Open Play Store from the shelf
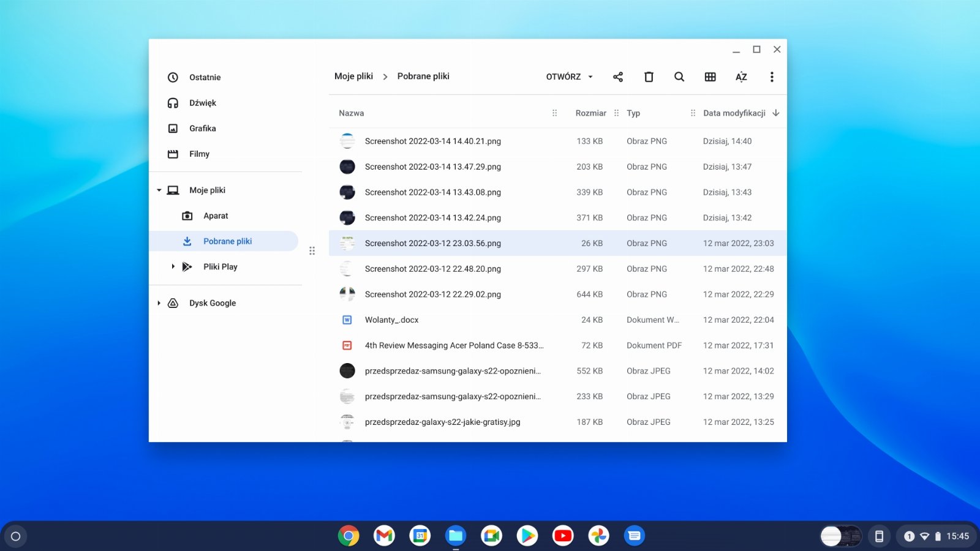This screenshot has height=551, width=980. [x=527, y=536]
